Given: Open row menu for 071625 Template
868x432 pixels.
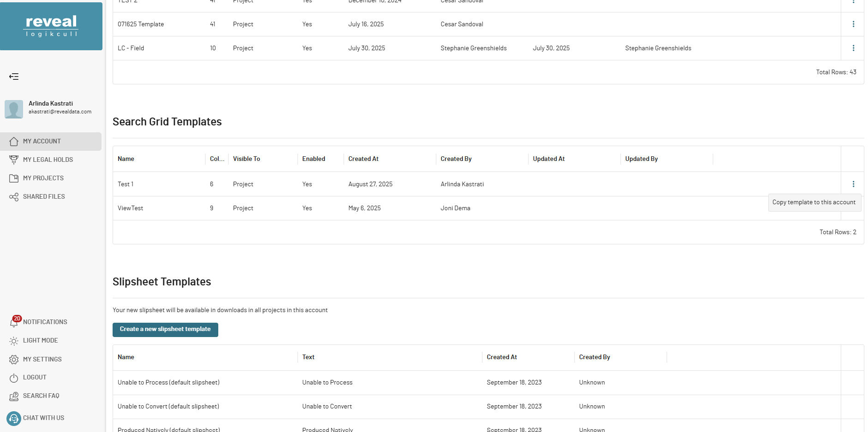Looking at the screenshot, I should pyautogui.click(x=853, y=24).
